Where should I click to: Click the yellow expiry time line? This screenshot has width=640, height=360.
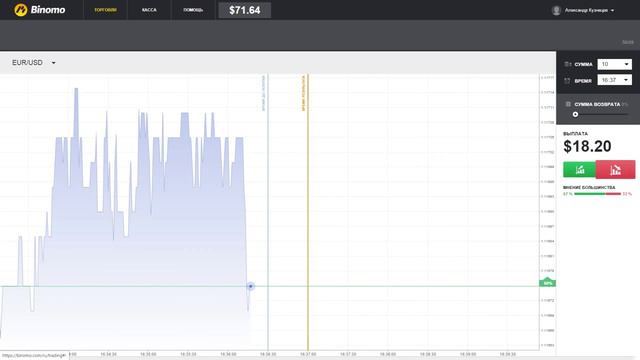pos(308,212)
